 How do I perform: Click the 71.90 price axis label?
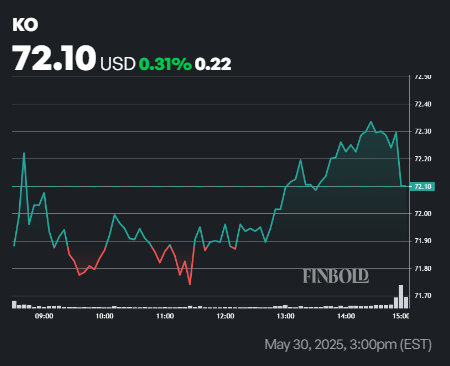coord(423,241)
